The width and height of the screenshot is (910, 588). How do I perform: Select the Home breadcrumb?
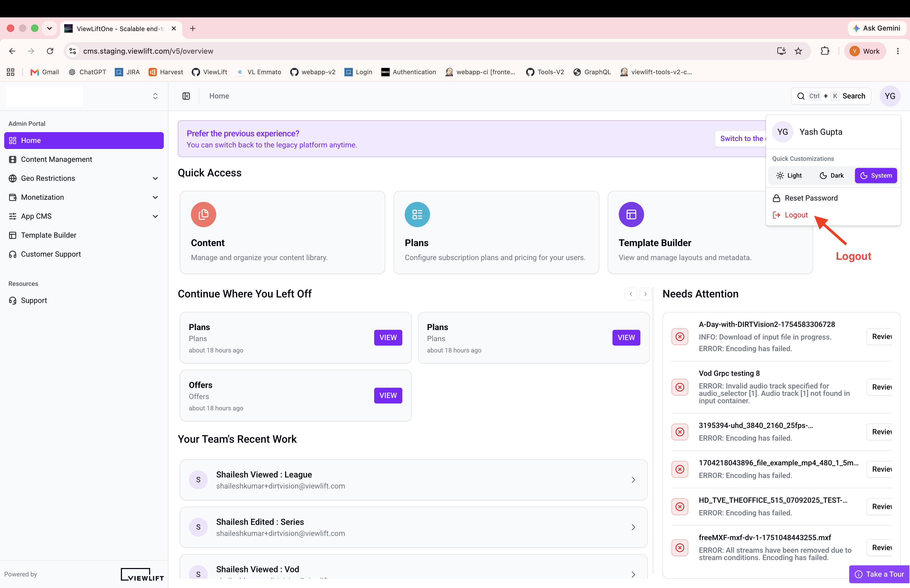coord(219,96)
